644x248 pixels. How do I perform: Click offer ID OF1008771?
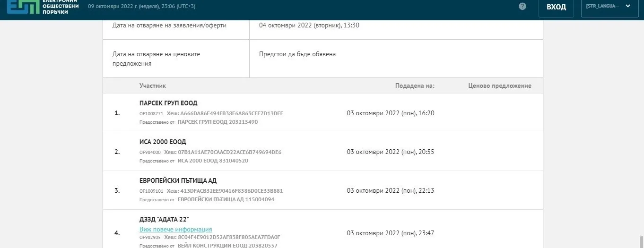(151, 113)
